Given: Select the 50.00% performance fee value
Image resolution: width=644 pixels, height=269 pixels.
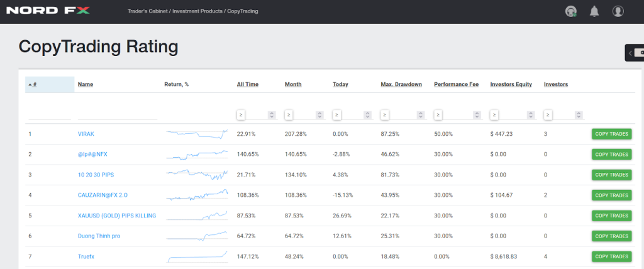Looking at the screenshot, I should point(443,134).
